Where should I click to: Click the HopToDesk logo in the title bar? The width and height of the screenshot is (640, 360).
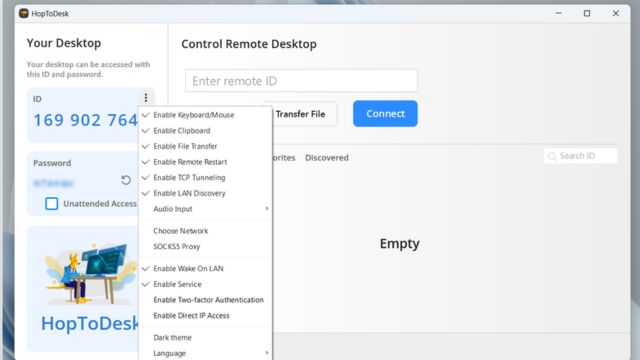pos(24,13)
